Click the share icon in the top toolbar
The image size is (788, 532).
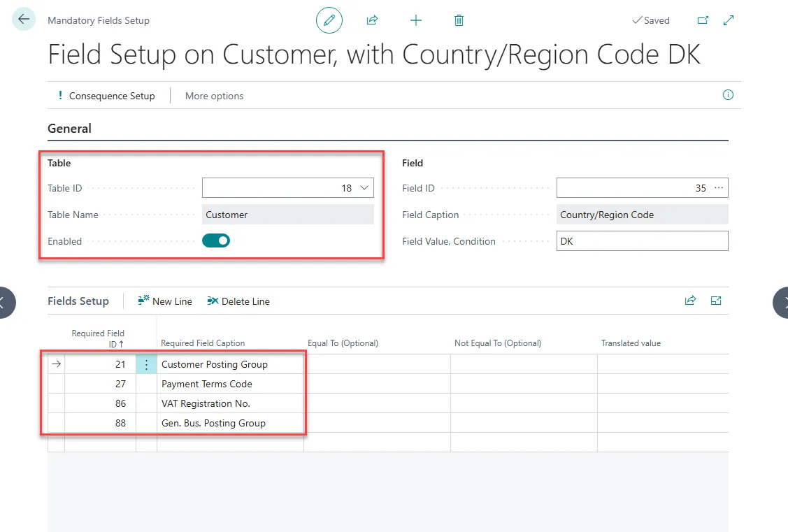(x=372, y=20)
